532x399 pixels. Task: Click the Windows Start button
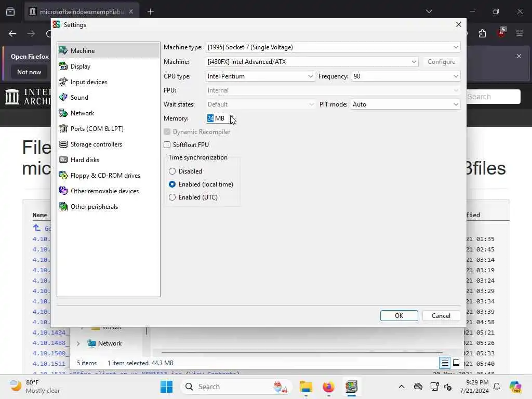pos(166,387)
